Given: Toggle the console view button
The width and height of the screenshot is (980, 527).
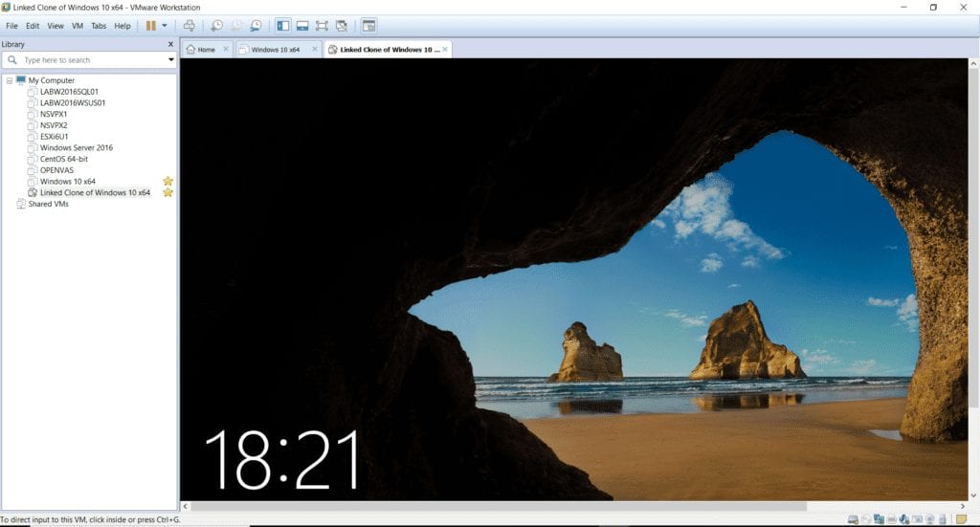Looking at the screenshot, I should pyautogui.click(x=368, y=26).
